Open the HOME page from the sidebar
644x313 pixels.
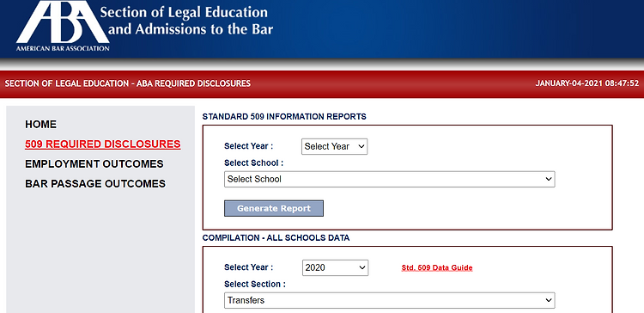pyautogui.click(x=40, y=124)
